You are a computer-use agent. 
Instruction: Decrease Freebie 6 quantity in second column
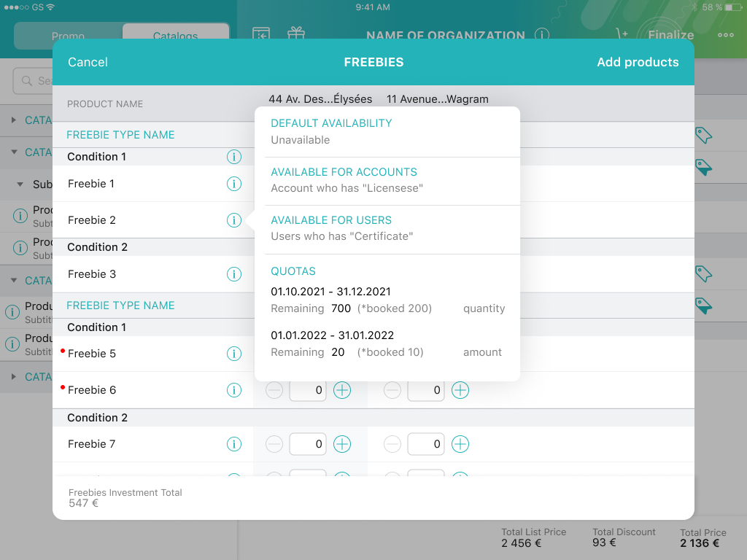(392, 390)
